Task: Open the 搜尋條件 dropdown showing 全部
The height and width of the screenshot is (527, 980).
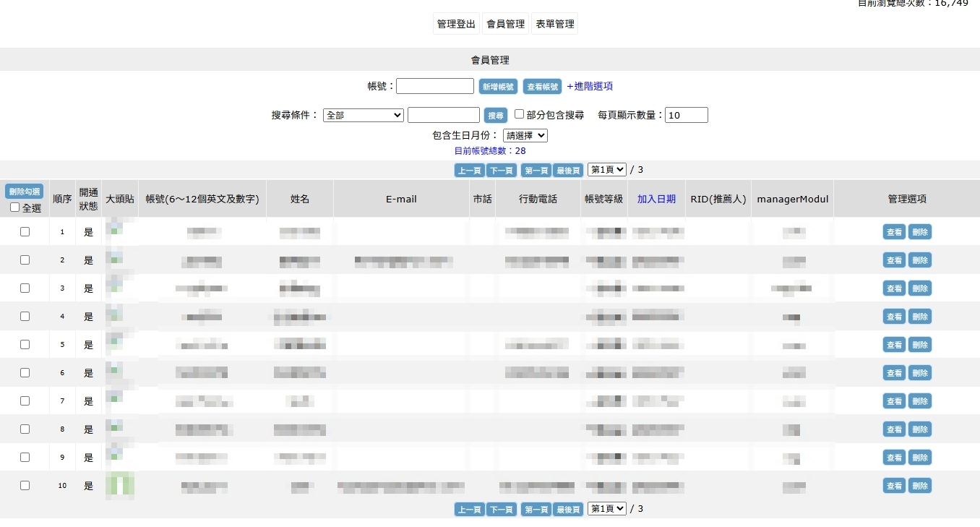Action: tap(364, 115)
